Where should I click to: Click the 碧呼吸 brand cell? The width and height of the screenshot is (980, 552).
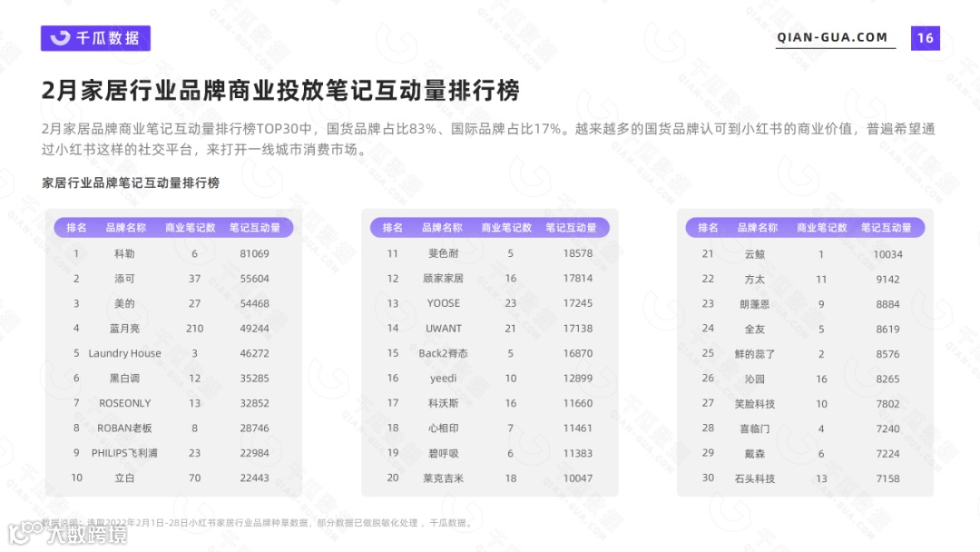coord(443,453)
